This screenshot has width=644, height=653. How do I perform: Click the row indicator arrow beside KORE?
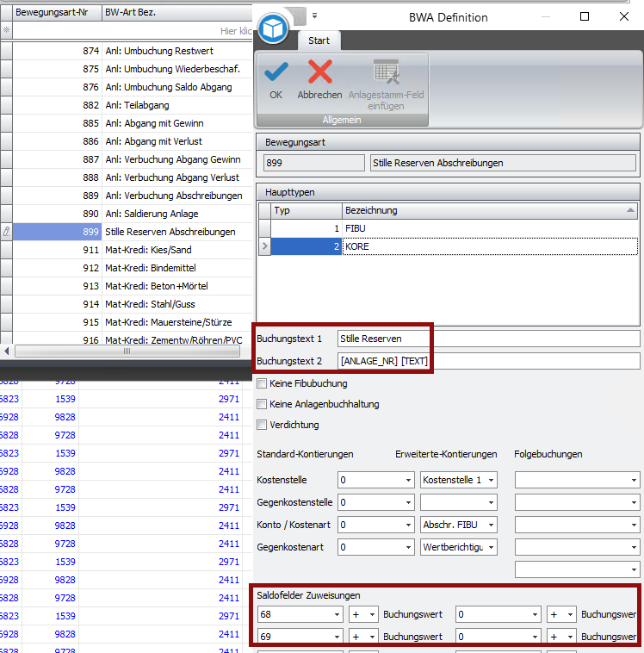[x=265, y=246]
